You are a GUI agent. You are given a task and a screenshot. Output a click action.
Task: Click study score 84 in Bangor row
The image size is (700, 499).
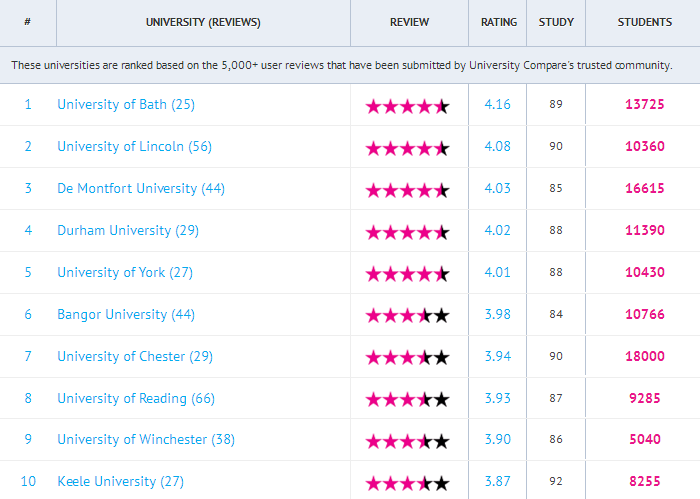tap(556, 314)
